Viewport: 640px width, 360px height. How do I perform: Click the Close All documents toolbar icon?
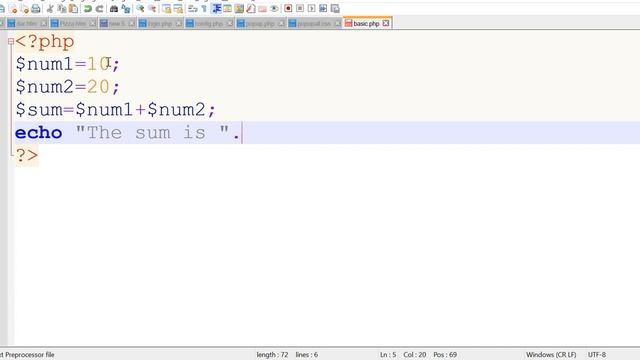click(x=24, y=9)
